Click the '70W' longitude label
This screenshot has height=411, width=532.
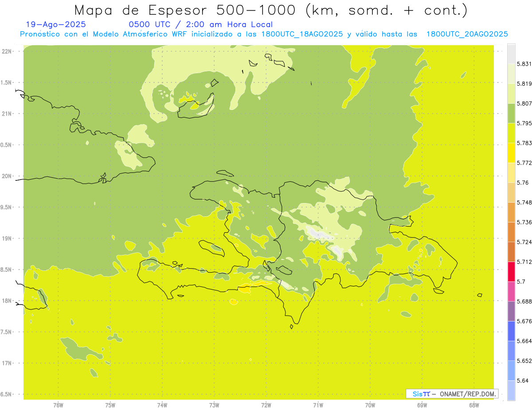tap(370, 405)
